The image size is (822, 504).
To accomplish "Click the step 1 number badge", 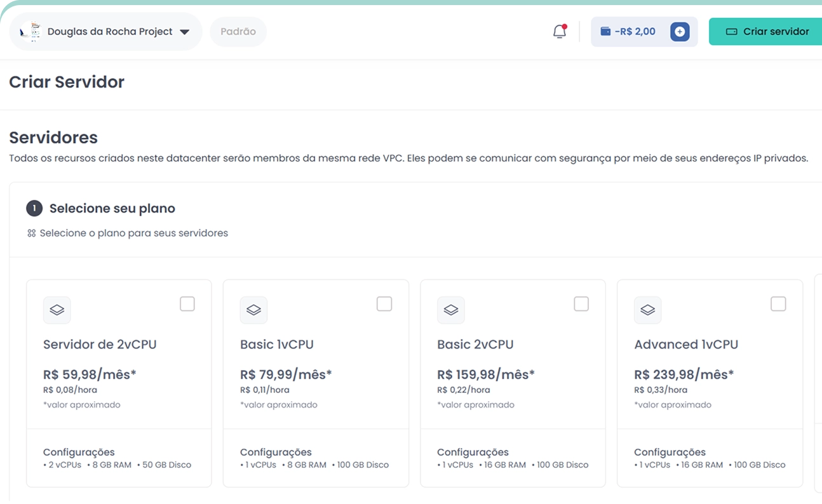I will [x=34, y=208].
